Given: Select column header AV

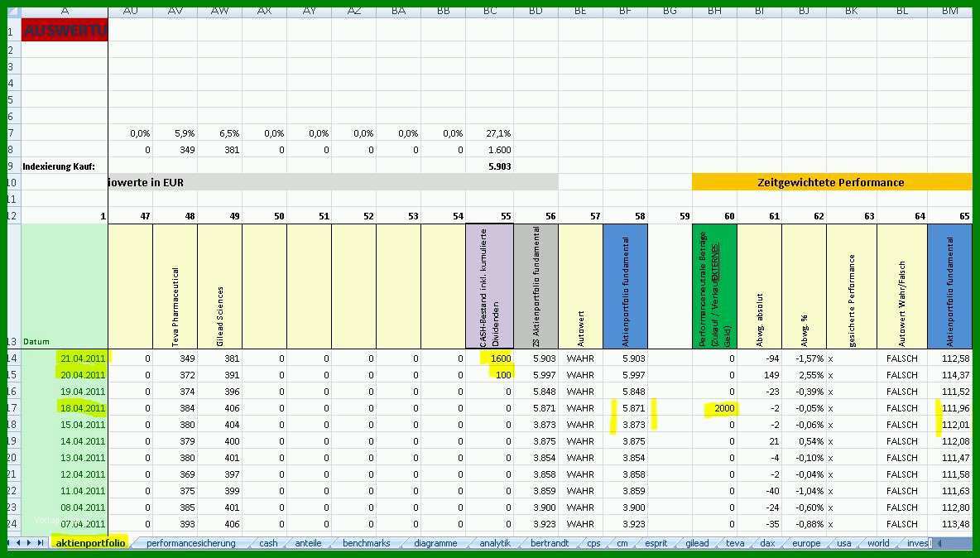Looking at the screenshot, I should 175,12.
